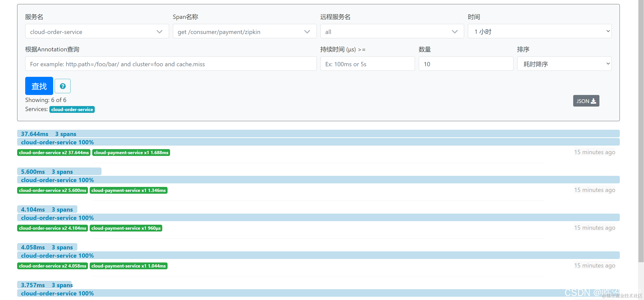The width and height of the screenshot is (644, 300).
Task: Open the 时间 1 小时 selector
Action: 539,31
